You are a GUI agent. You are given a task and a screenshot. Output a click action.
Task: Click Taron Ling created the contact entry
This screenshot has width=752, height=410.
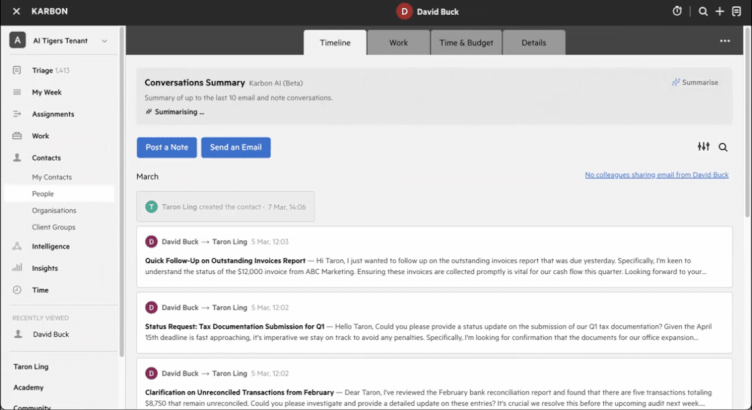click(225, 207)
